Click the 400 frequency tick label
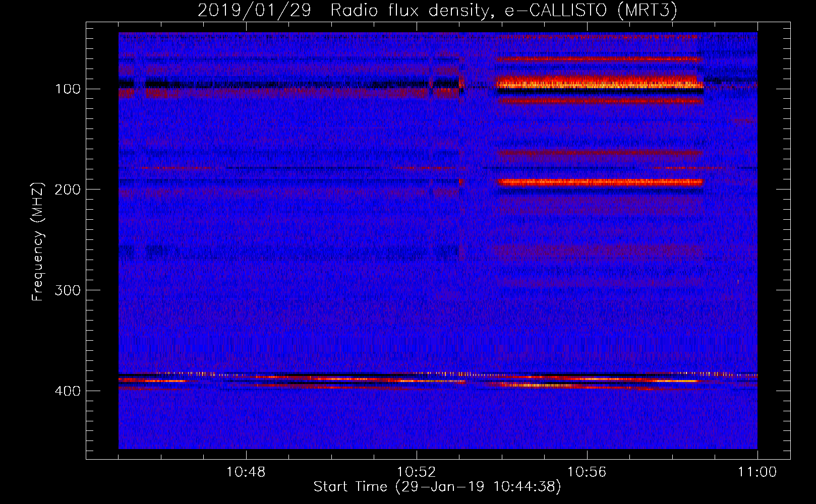 (x=68, y=391)
